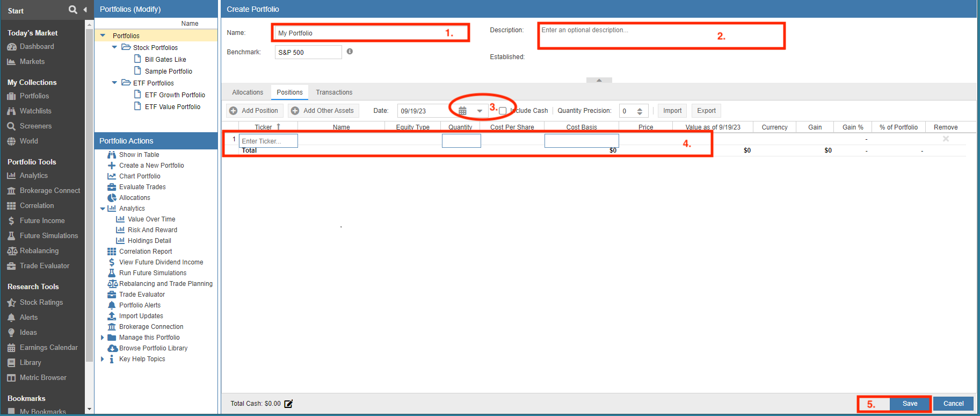Switch to the Transactions tab

pos(334,92)
